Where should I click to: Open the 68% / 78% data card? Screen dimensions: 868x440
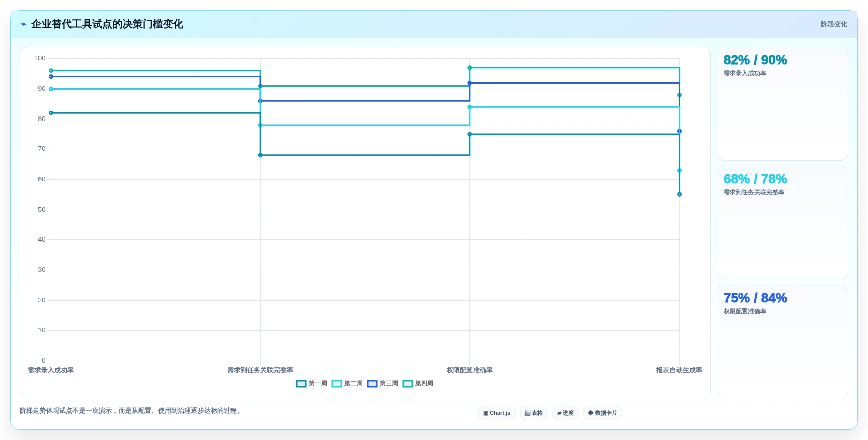tap(782, 223)
